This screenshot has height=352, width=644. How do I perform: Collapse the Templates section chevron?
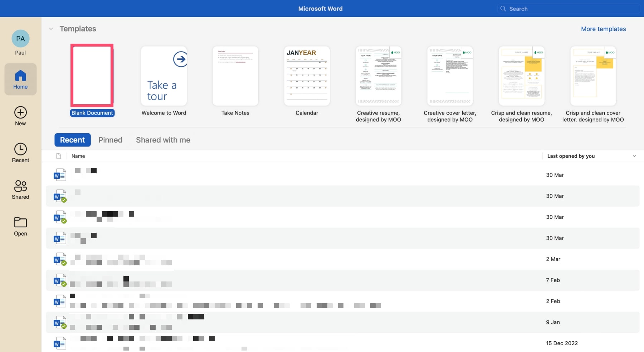coord(51,29)
